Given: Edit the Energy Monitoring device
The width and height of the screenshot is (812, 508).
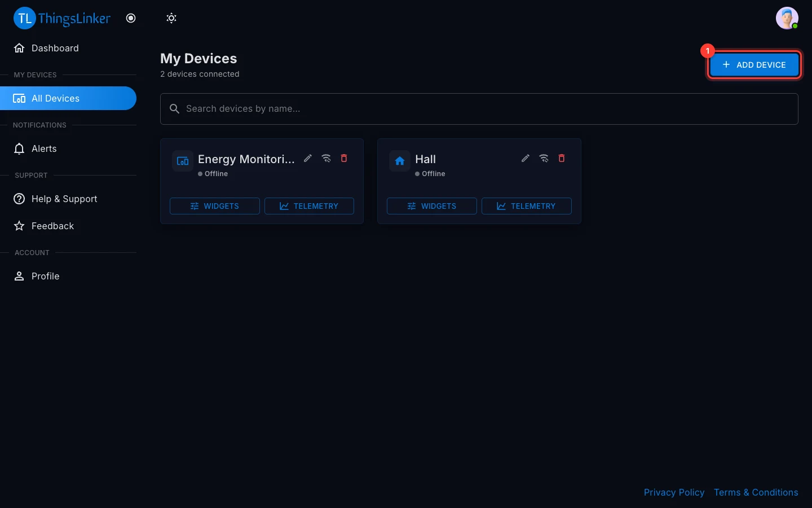Looking at the screenshot, I should (308, 158).
